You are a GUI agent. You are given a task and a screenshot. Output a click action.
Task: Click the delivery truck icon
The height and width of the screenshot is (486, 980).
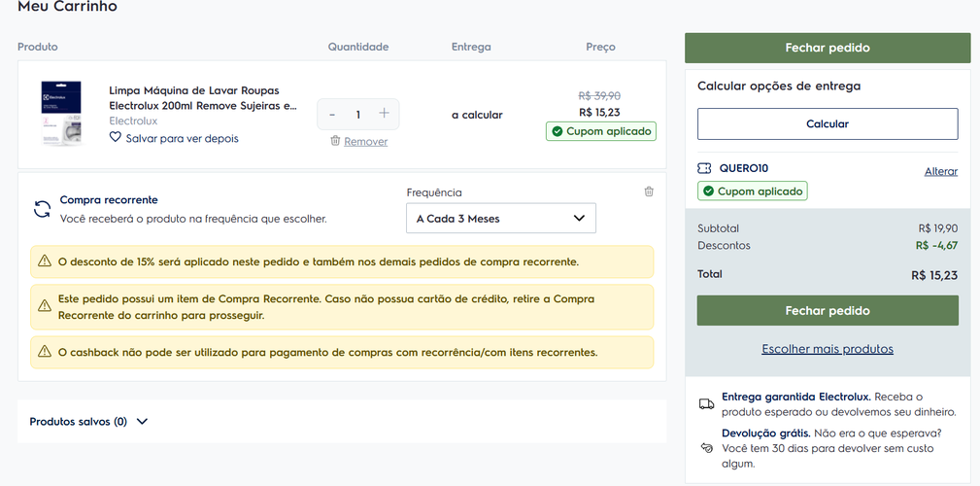click(706, 404)
